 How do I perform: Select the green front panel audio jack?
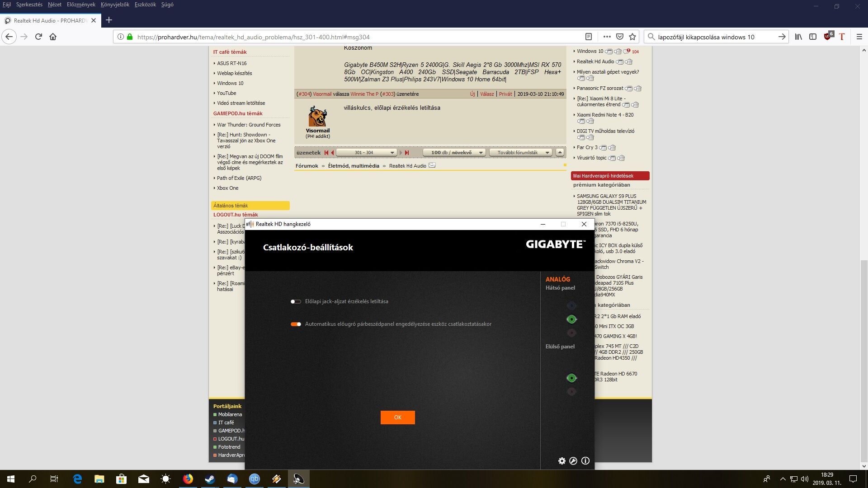tap(571, 378)
